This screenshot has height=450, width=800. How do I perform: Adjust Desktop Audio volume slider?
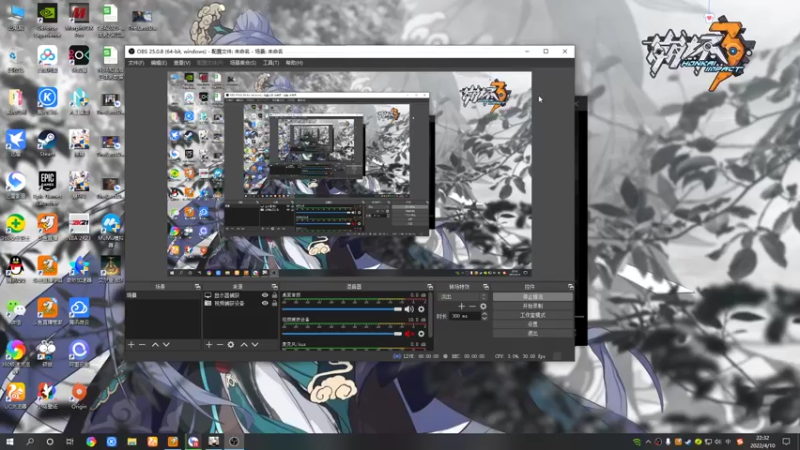click(x=342, y=309)
